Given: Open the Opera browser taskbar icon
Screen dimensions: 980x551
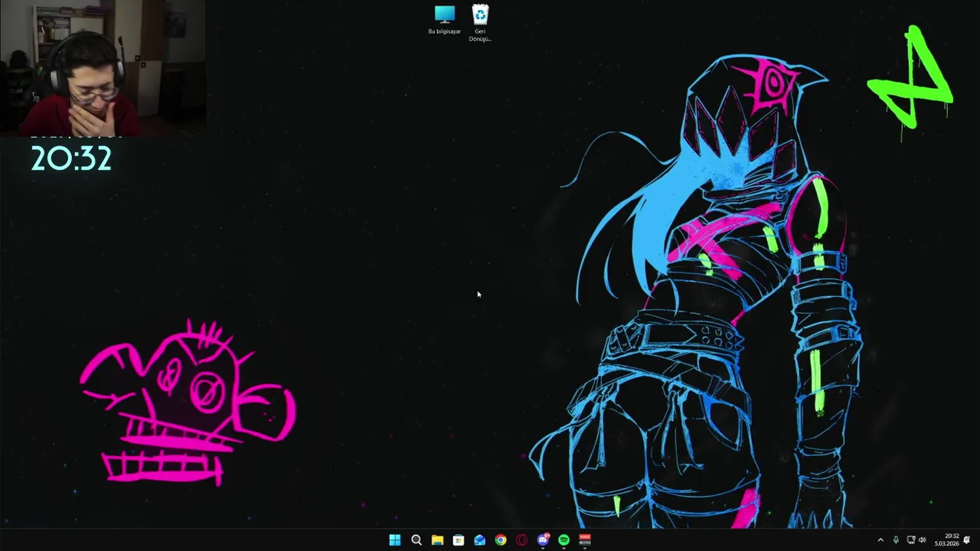Looking at the screenshot, I should [x=522, y=540].
